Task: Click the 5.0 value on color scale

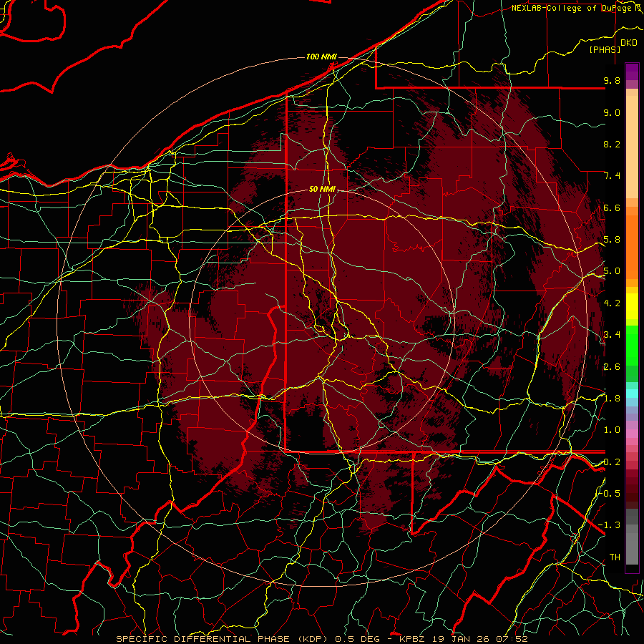Action: point(612,271)
